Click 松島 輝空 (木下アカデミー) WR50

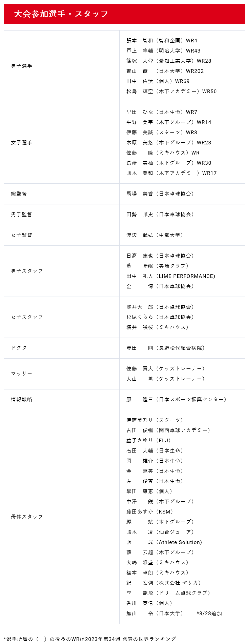point(171,92)
